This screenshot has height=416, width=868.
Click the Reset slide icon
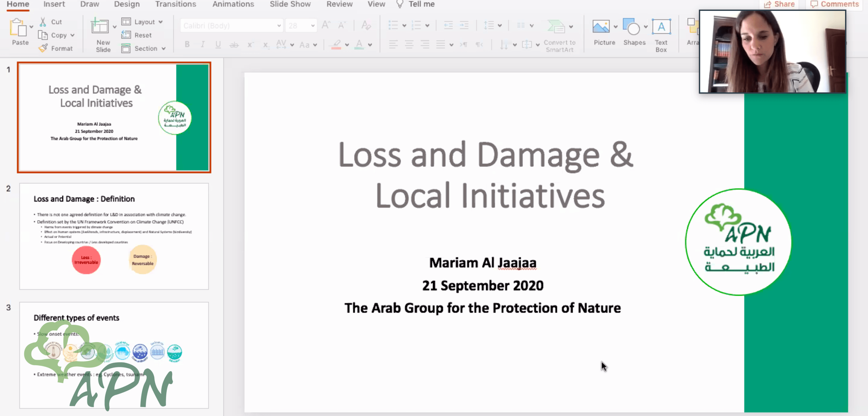(126, 35)
